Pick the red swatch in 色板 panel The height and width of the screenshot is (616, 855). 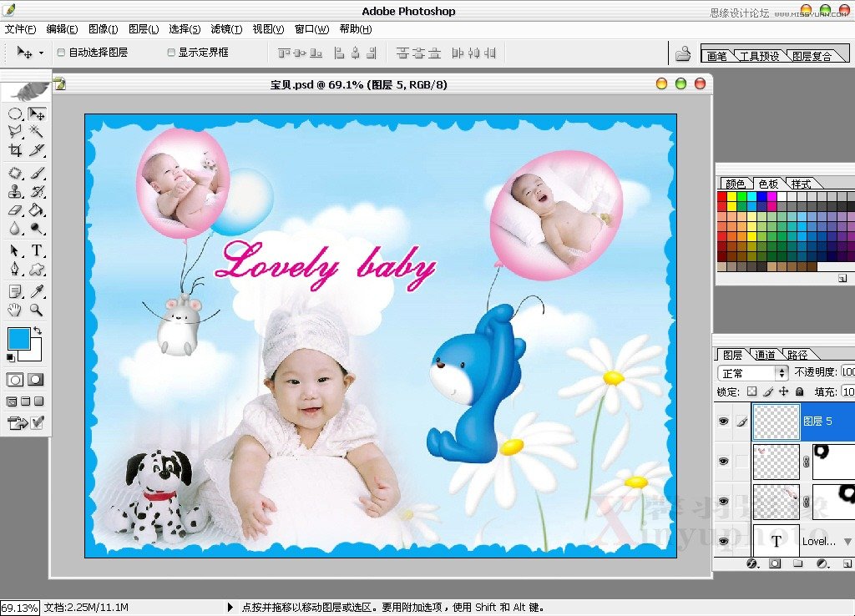click(722, 196)
